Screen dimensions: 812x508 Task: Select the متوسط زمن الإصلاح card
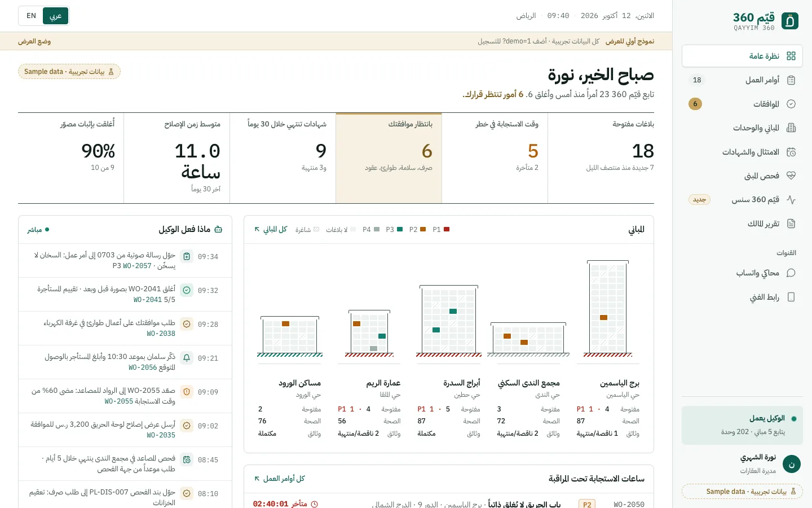176,158
